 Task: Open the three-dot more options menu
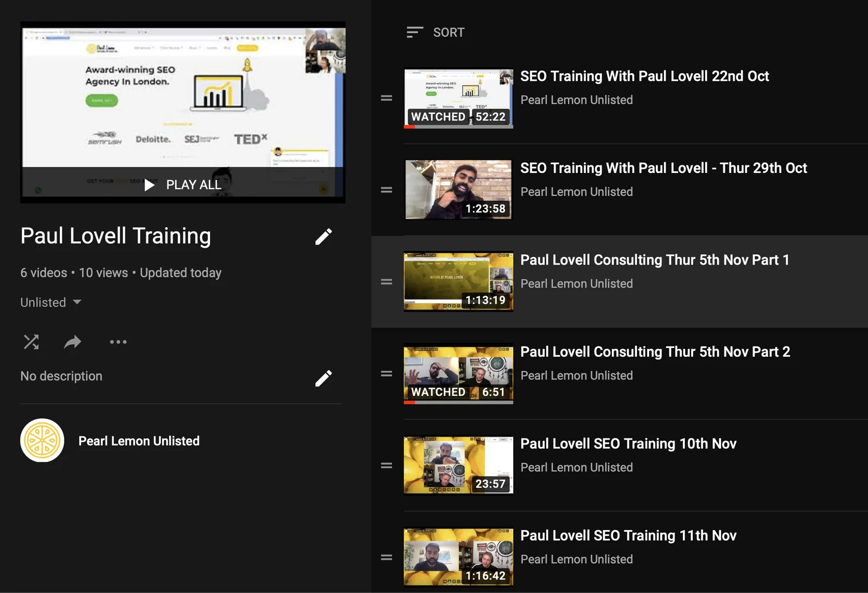[118, 342]
